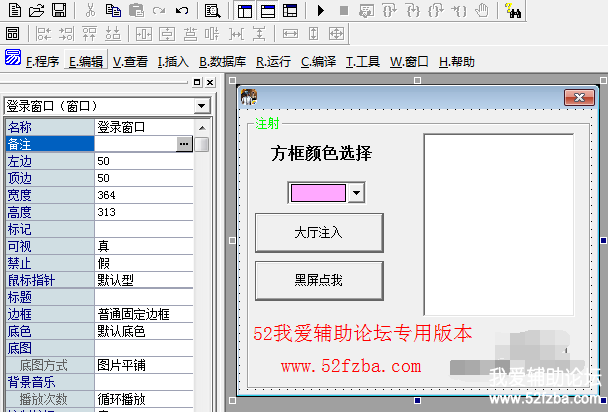Click the blue E-language logo icon
The width and height of the screenshot is (608, 412).
click(13, 57)
